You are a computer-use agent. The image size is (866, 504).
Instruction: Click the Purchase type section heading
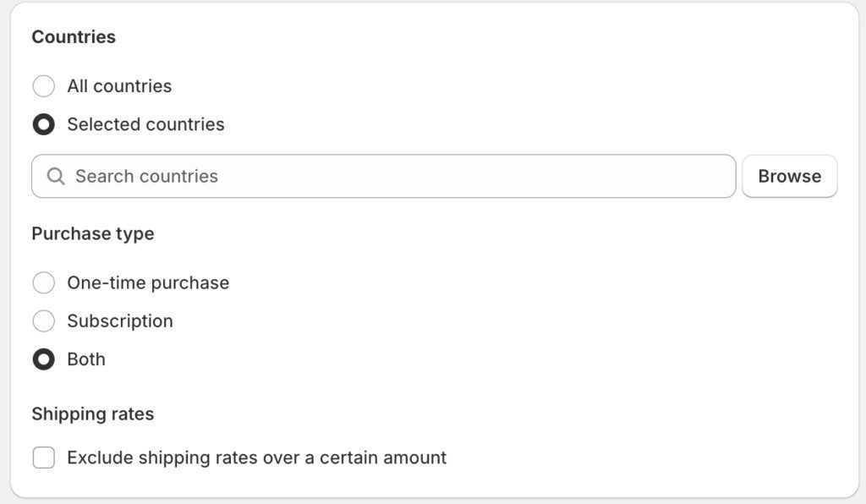[x=93, y=234]
